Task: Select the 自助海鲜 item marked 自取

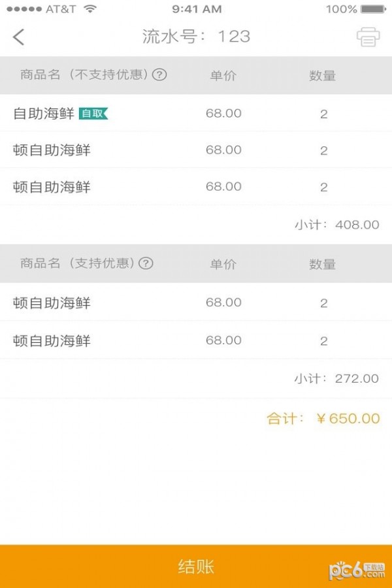Action: click(x=44, y=114)
